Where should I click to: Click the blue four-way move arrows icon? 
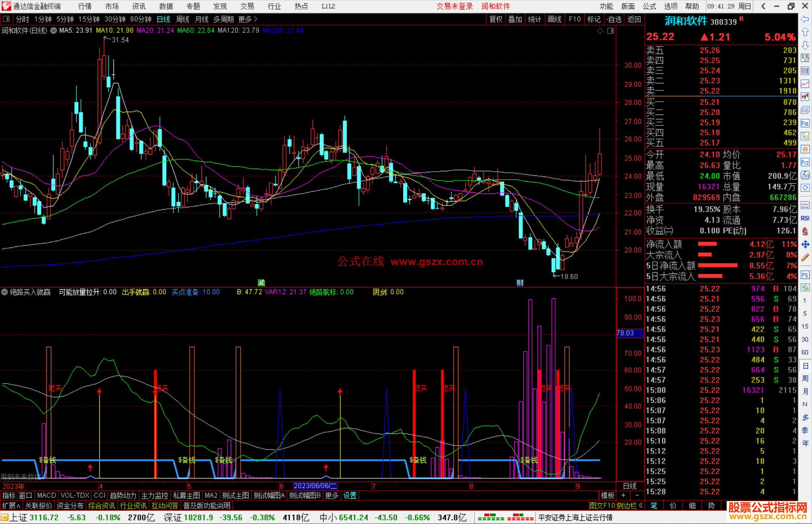(805, 245)
